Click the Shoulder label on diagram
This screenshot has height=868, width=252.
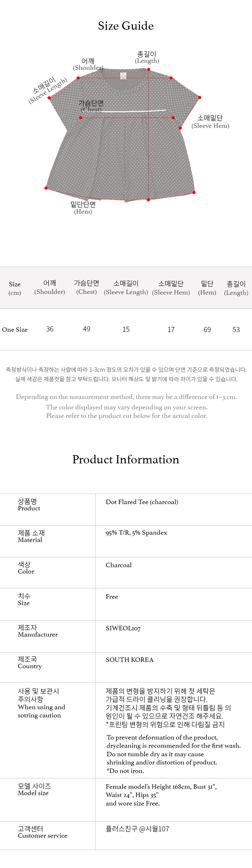(88, 64)
